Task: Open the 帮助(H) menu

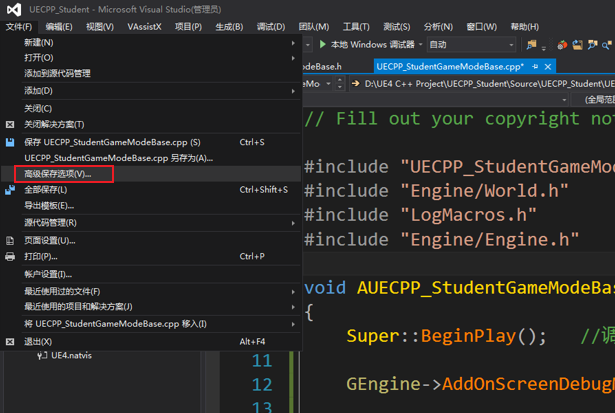Action: pos(524,27)
